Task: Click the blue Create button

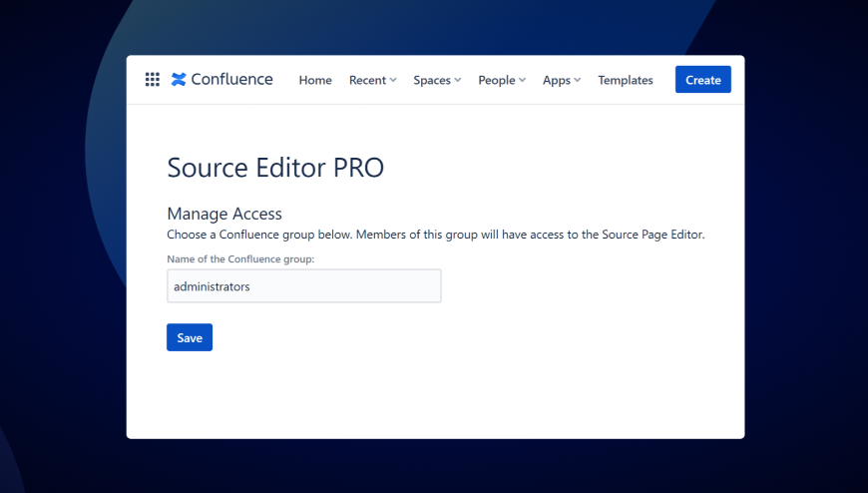Action: click(703, 79)
